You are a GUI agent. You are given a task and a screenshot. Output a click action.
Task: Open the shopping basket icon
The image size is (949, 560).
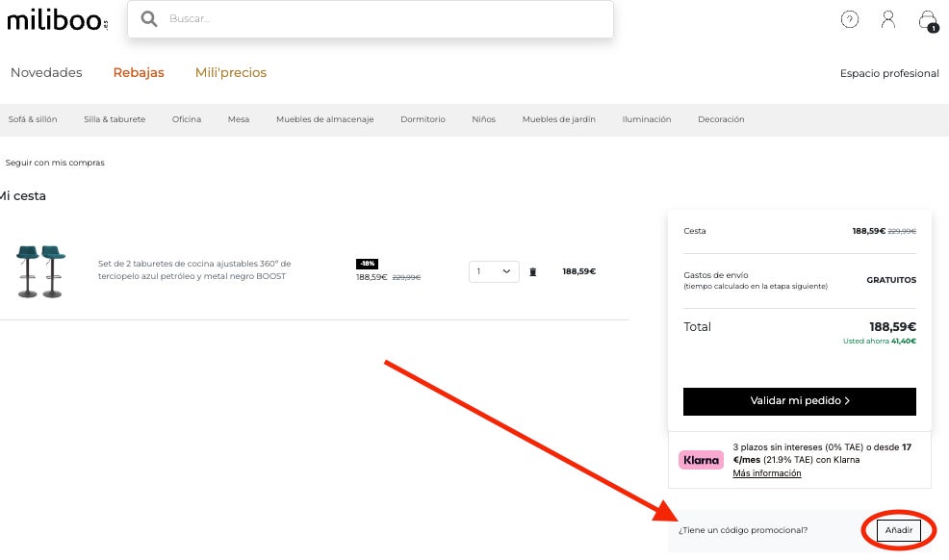927,20
